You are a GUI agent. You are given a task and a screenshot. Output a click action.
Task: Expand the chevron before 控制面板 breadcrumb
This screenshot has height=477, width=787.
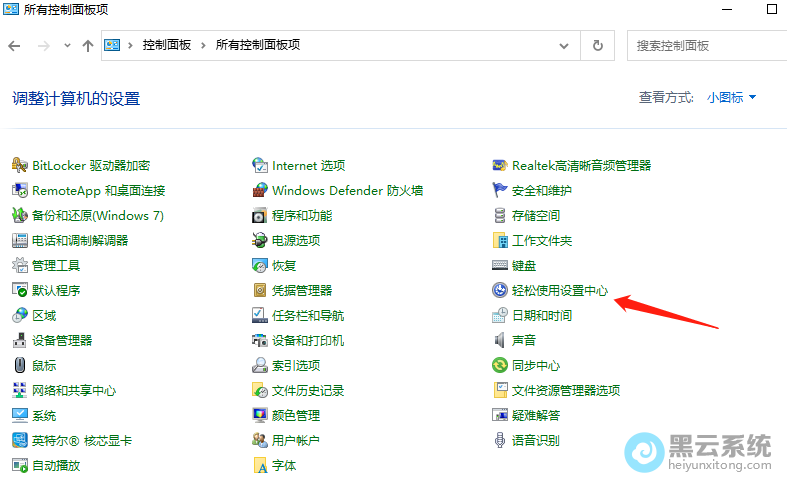pyautogui.click(x=130, y=46)
